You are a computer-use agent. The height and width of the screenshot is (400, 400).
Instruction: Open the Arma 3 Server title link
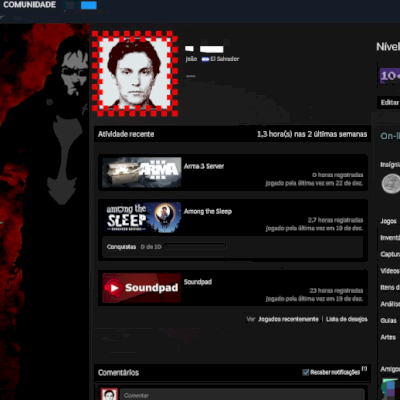click(204, 166)
